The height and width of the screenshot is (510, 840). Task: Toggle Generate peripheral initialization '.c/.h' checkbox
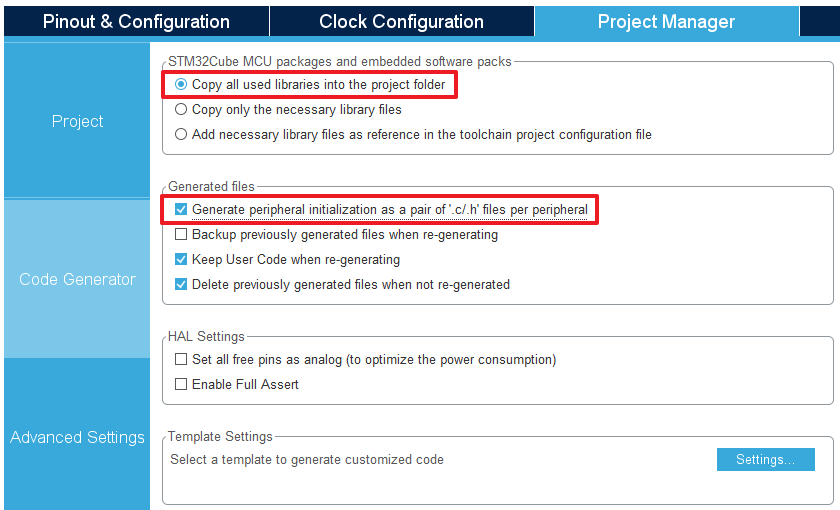[181, 209]
